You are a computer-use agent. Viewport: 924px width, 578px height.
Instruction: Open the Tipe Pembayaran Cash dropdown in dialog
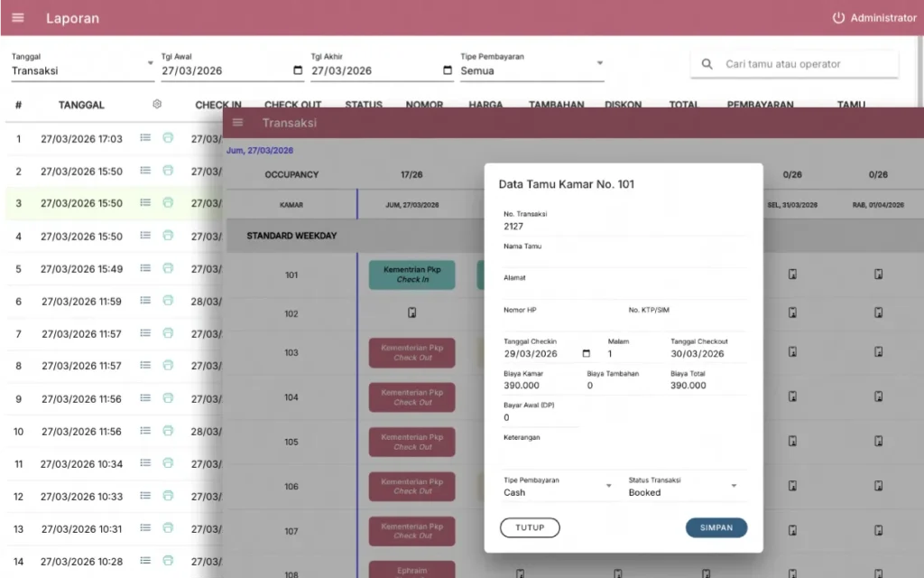point(608,486)
